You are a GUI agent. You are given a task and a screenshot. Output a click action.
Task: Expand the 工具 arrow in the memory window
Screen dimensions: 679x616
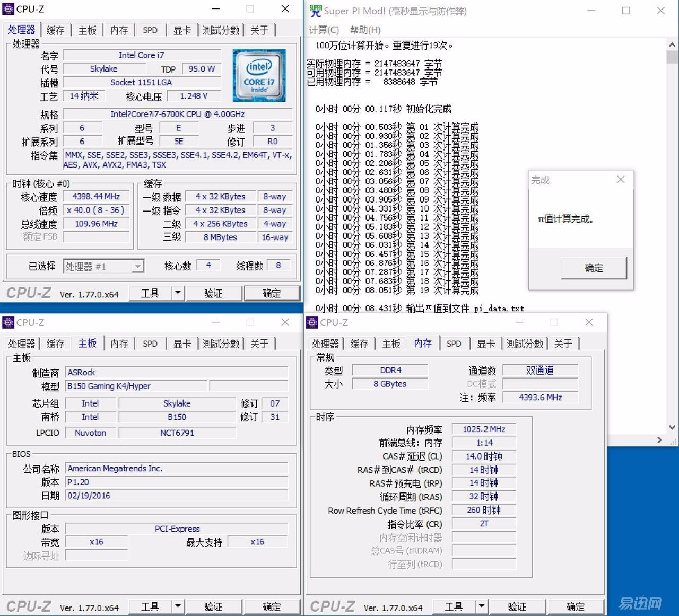pos(481,606)
